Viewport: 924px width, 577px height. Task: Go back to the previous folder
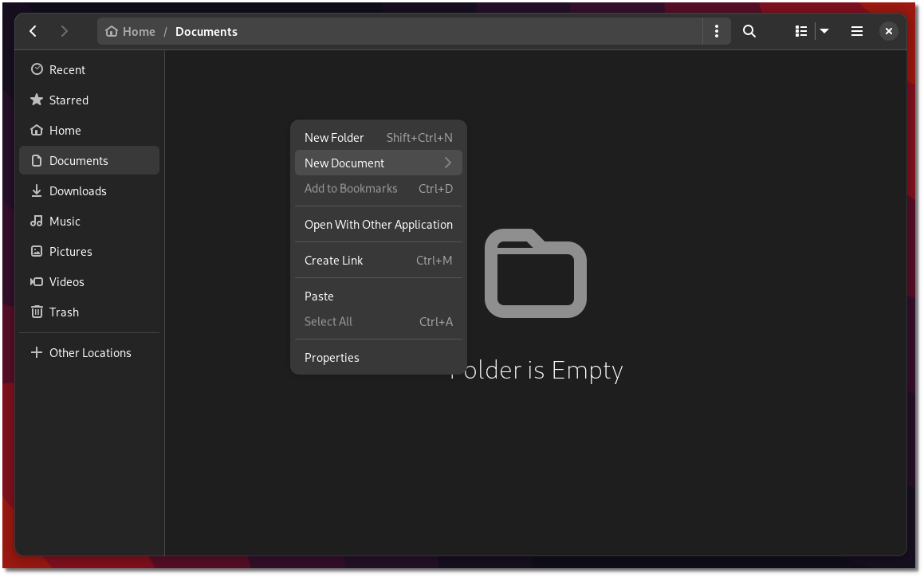pos(33,31)
